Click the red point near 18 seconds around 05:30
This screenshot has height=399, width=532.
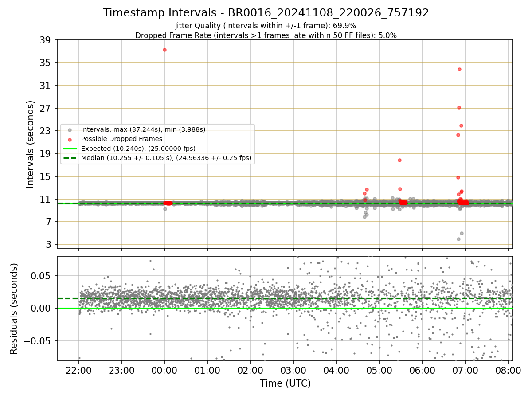(399, 160)
